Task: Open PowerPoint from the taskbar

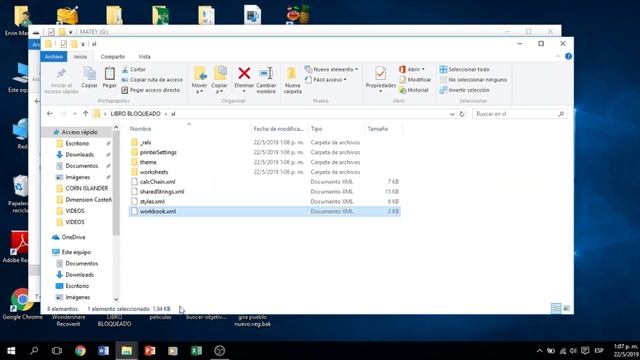Action: [x=150, y=351]
